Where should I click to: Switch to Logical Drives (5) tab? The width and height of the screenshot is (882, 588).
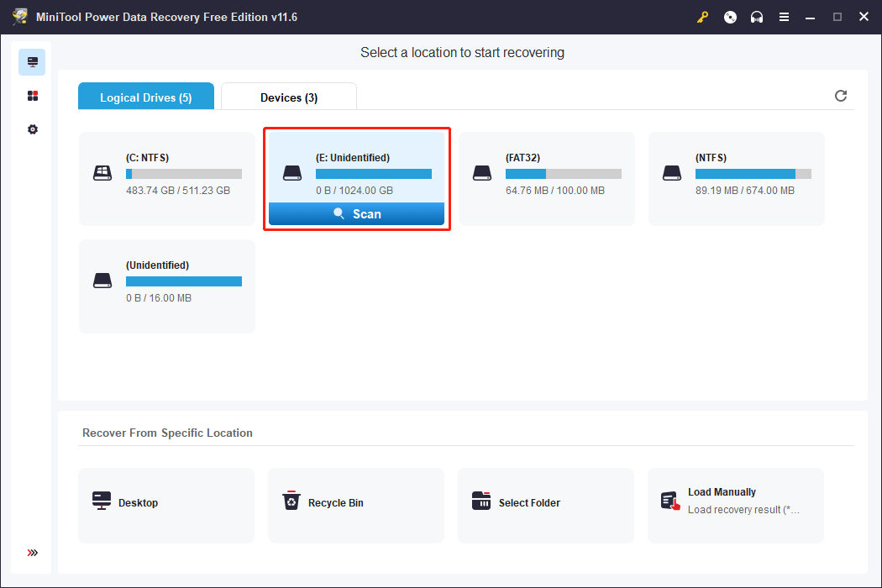145,97
